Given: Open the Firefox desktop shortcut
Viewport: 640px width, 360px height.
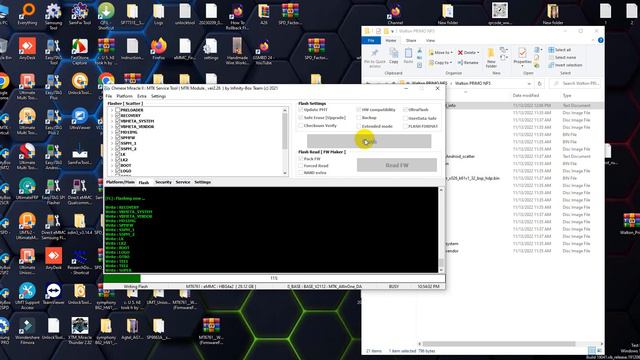Looking at the screenshot, I should tap(158, 49).
